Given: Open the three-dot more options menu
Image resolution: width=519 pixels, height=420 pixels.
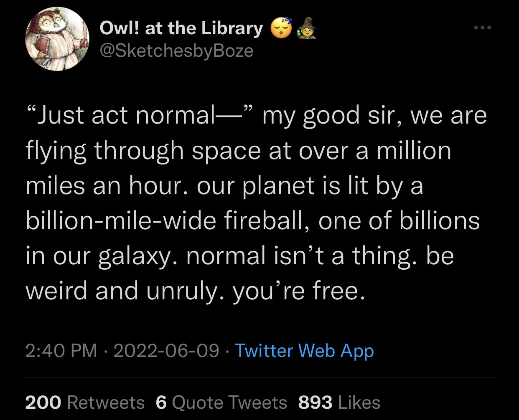Looking at the screenshot, I should coord(483,28).
